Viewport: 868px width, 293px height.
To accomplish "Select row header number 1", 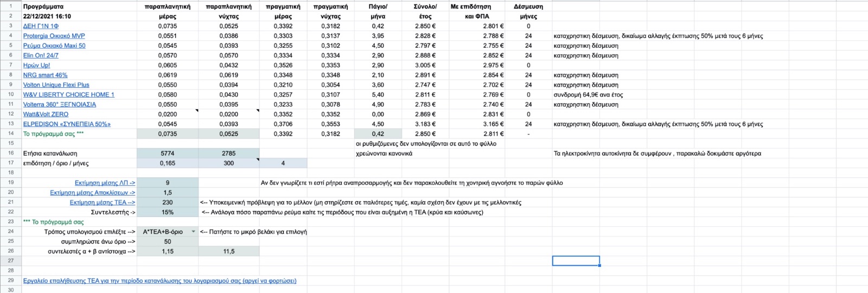I will coord(11,7).
